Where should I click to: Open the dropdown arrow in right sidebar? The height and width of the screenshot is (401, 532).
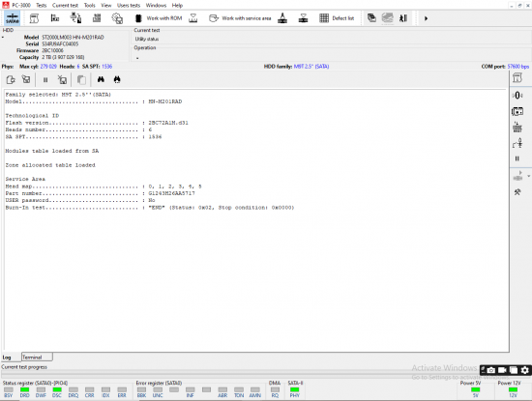tap(528, 176)
